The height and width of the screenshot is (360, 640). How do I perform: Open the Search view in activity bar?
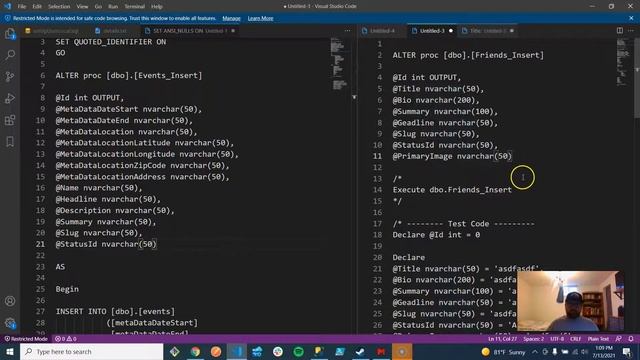pyautogui.click(x=10, y=55)
